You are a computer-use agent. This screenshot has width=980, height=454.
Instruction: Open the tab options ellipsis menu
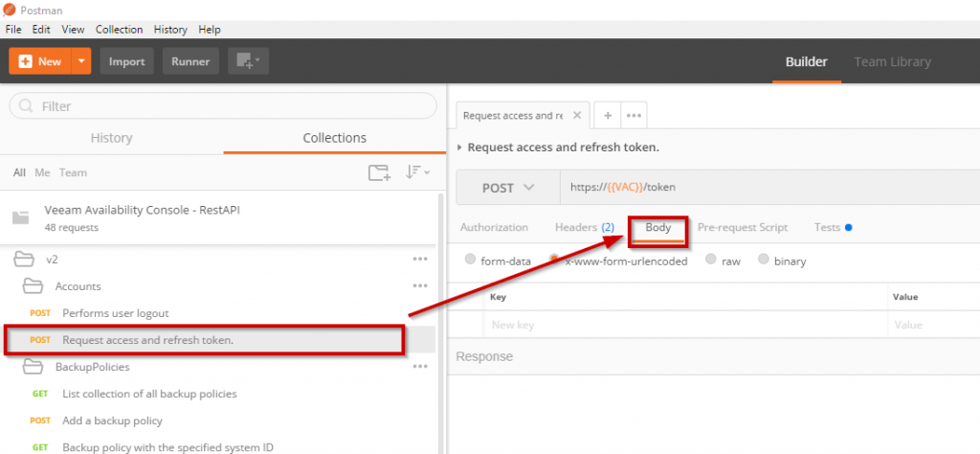click(634, 115)
